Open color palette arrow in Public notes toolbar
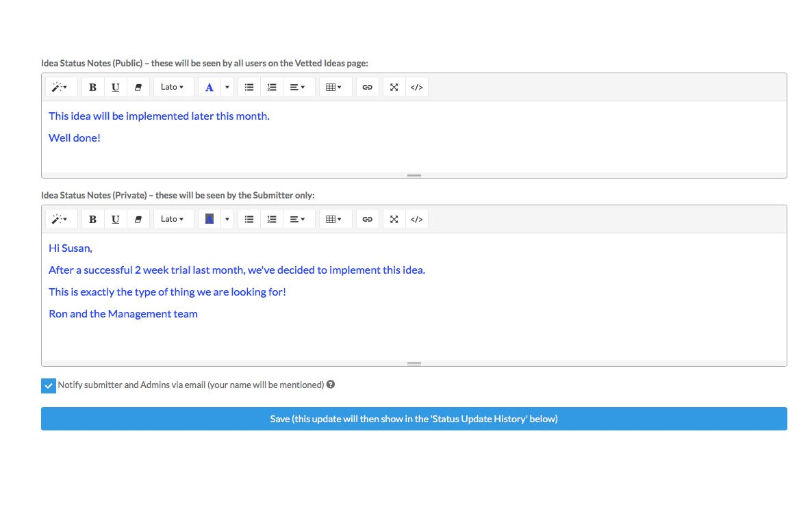Viewport: 812px width, 505px height. 227,87
